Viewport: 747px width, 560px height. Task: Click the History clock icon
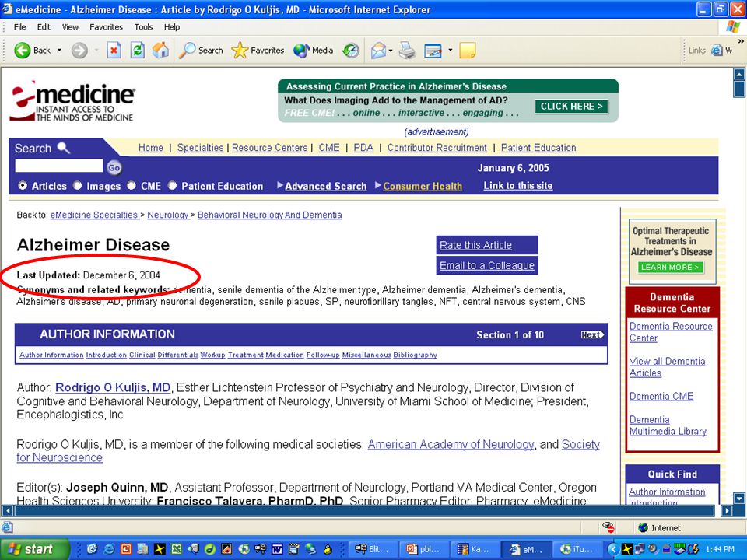(x=351, y=50)
